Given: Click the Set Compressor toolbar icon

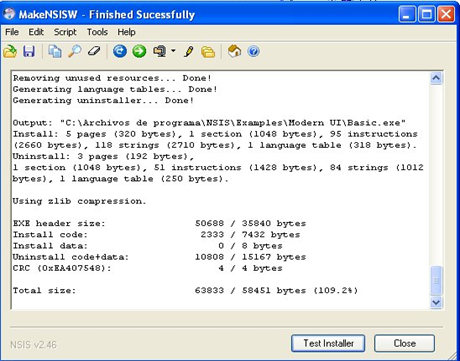Looking at the screenshot, I should (x=160, y=51).
